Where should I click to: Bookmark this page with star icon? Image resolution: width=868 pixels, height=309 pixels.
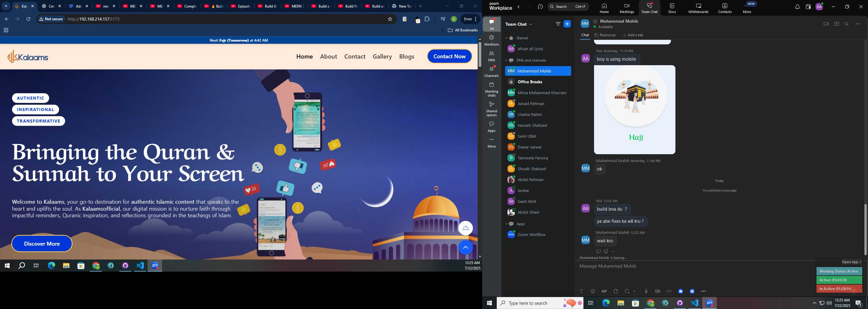click(390, 19)
